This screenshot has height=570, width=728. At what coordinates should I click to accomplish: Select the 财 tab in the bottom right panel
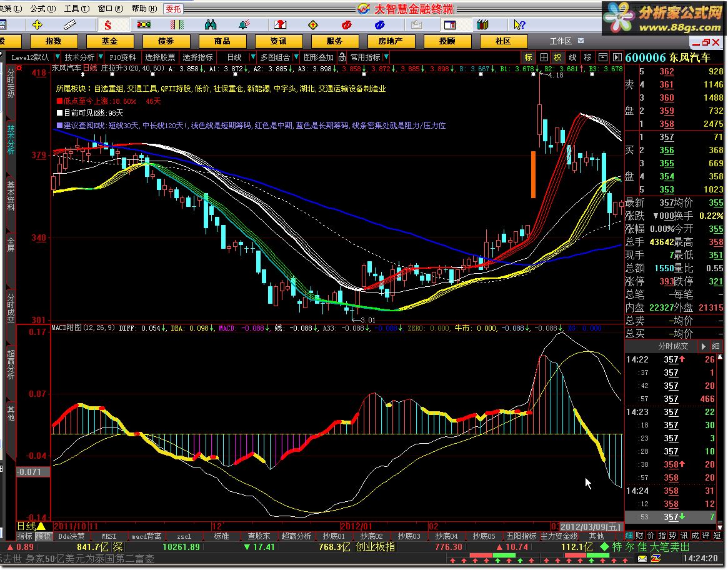coord(640,536)
